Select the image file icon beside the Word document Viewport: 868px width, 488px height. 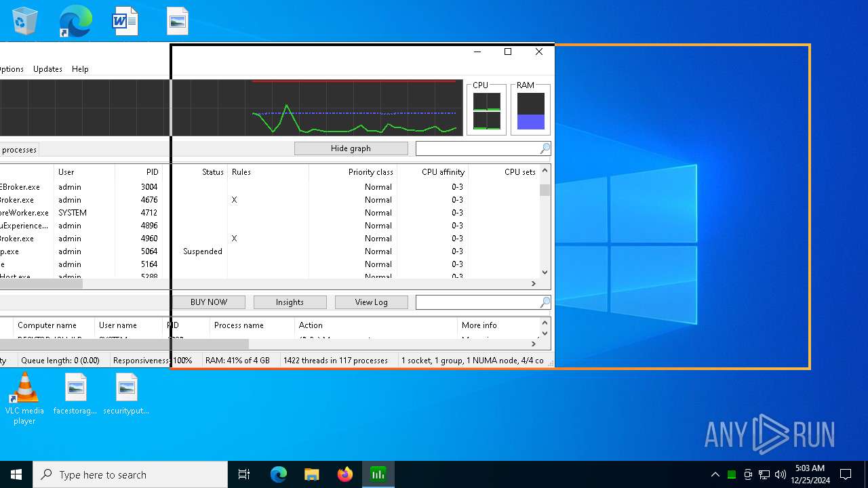pyautogui.click(x=178, y=21)
